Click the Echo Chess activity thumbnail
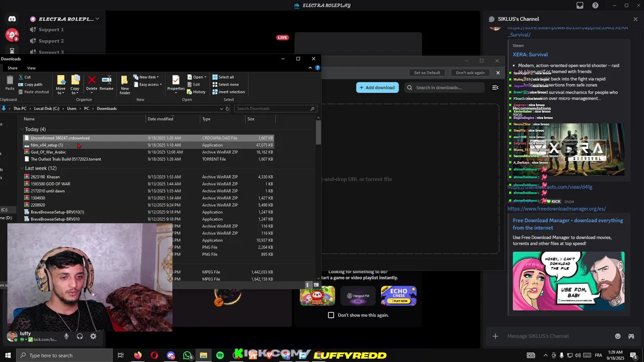The width and height of the screenshot is (644, 362). [x=398, y=296]
